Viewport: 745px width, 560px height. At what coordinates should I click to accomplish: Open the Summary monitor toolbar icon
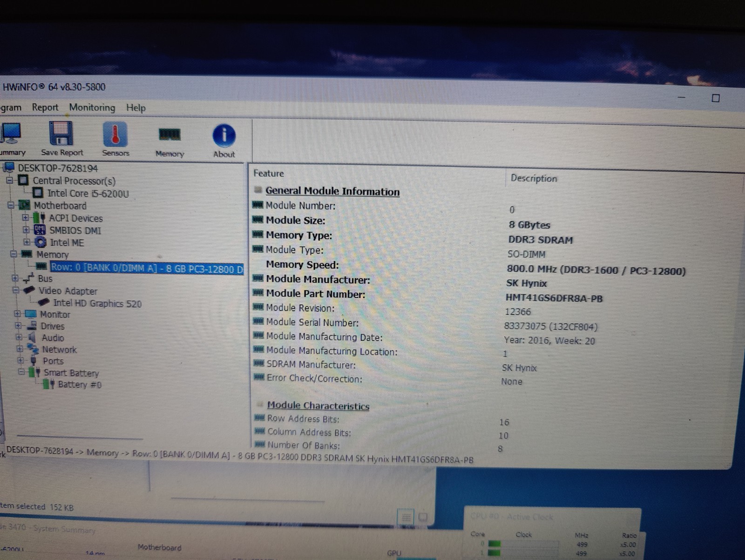10,134
